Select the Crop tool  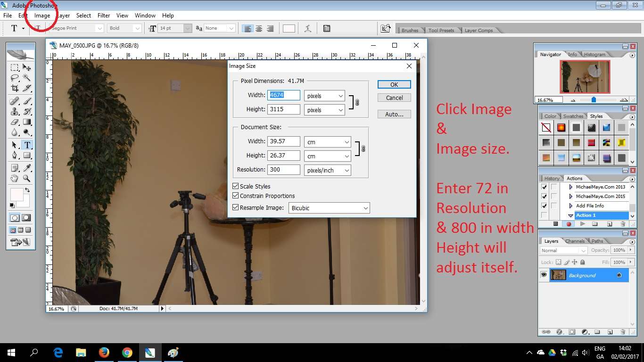coord(15,88)
